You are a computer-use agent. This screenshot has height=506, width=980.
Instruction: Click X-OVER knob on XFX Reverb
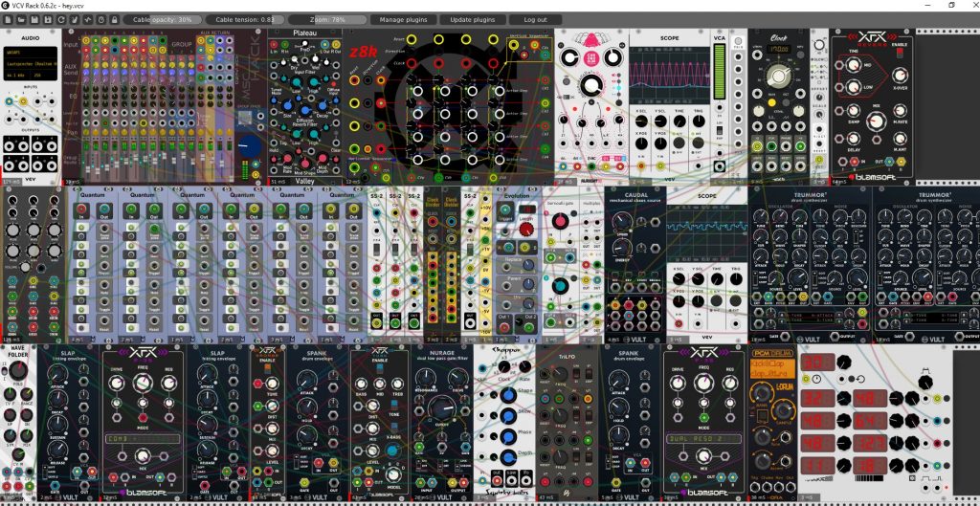(899, 74)
